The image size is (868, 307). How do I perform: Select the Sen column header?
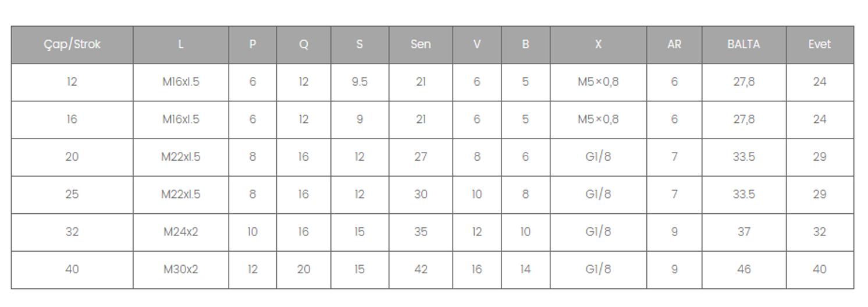click(421, 44)
